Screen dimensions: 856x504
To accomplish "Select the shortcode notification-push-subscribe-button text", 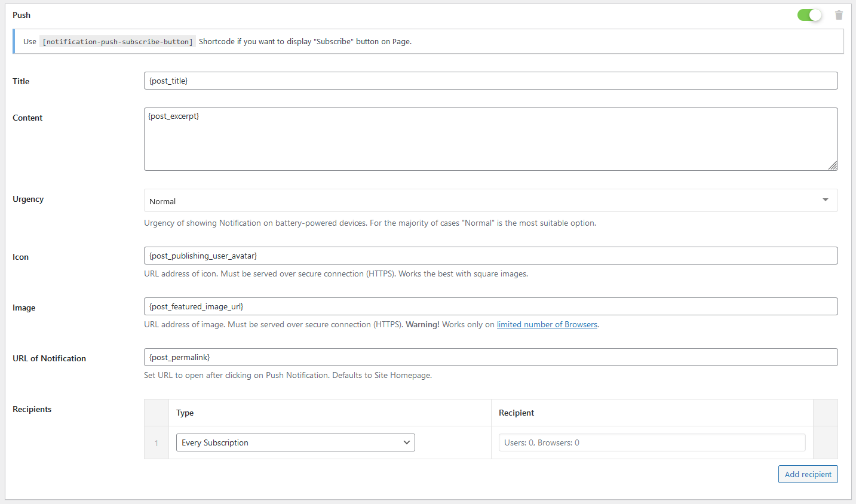I will click(117, 41).
